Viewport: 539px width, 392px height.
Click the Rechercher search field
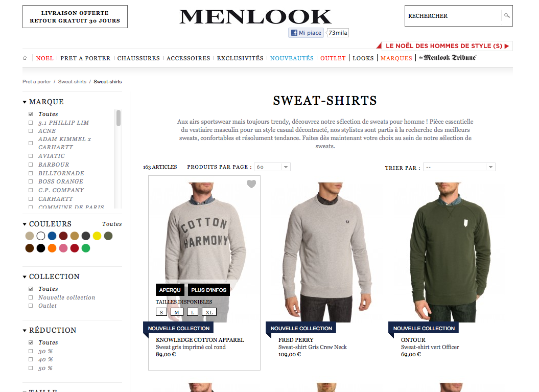(453, 16)
